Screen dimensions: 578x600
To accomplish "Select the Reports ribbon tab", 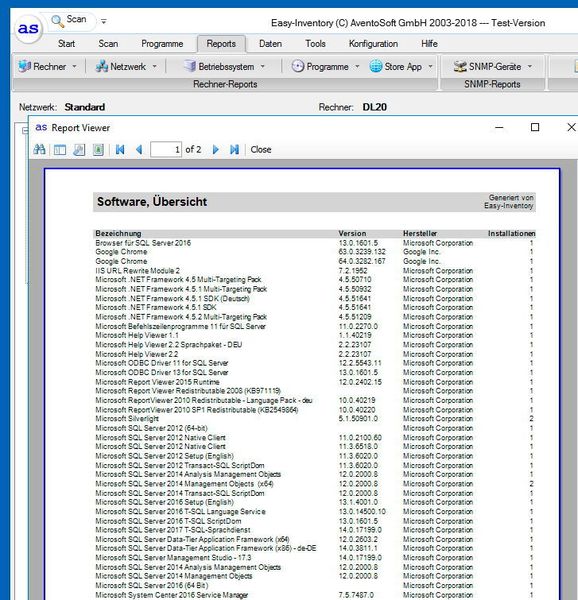I will [221, 44].
